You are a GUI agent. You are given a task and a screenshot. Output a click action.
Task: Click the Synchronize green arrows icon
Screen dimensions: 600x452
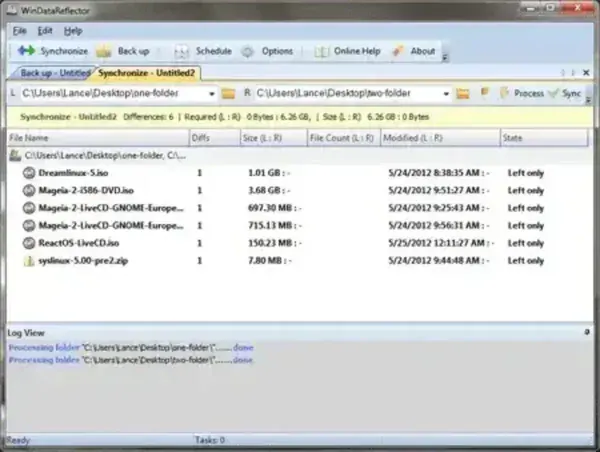click(x=26, y=51)
